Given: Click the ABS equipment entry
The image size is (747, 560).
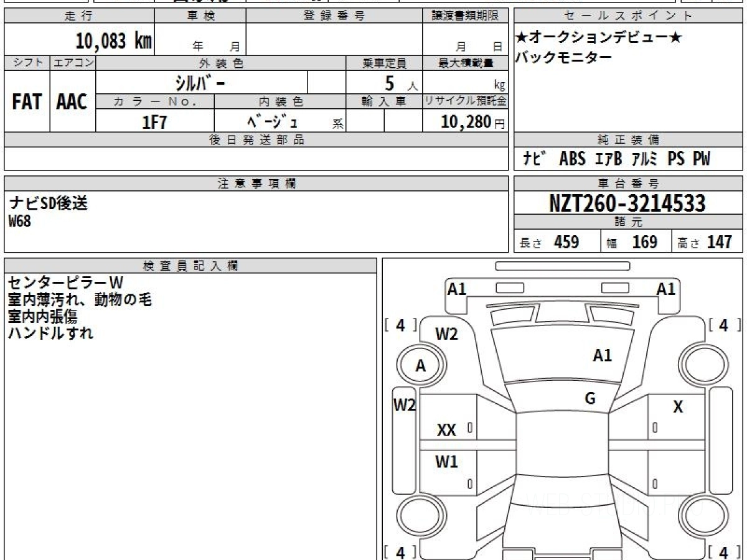Looking at the screenshot, I should coord(572,159).
